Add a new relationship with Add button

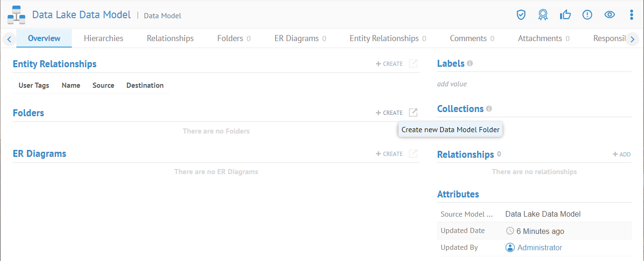coord(622,155)
